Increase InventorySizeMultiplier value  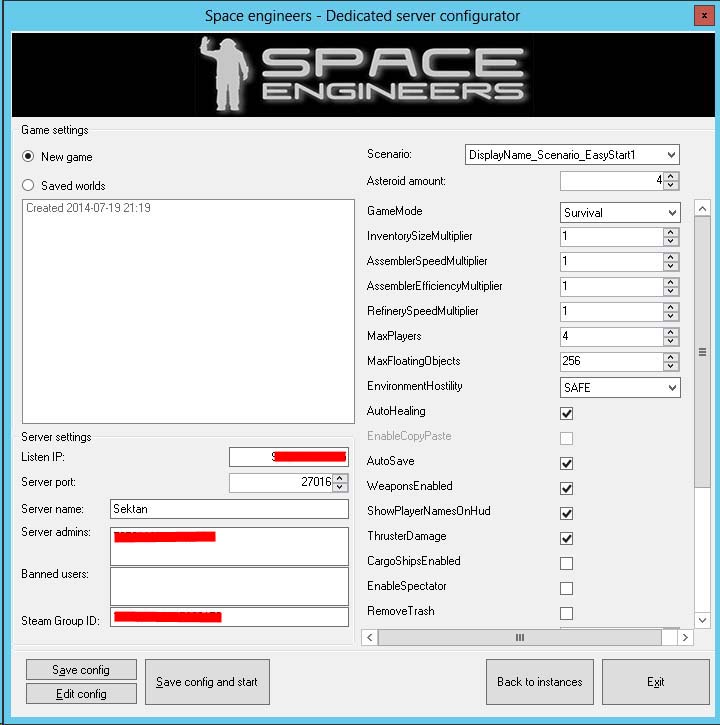tap(671, 232)
